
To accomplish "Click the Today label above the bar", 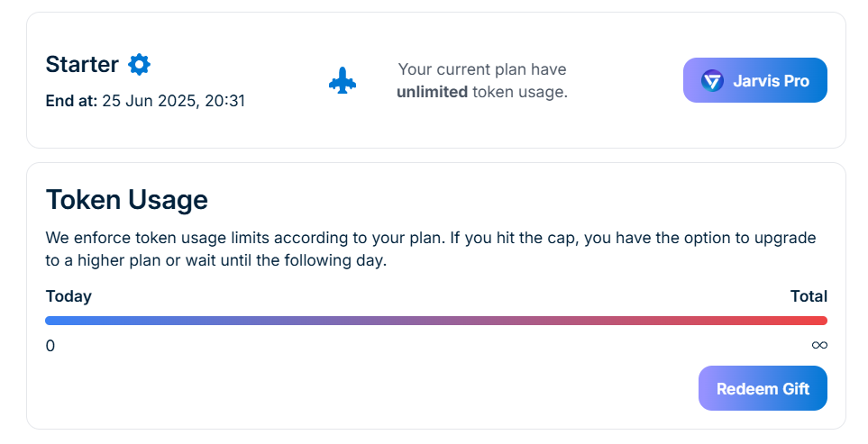I will [69, 296].
